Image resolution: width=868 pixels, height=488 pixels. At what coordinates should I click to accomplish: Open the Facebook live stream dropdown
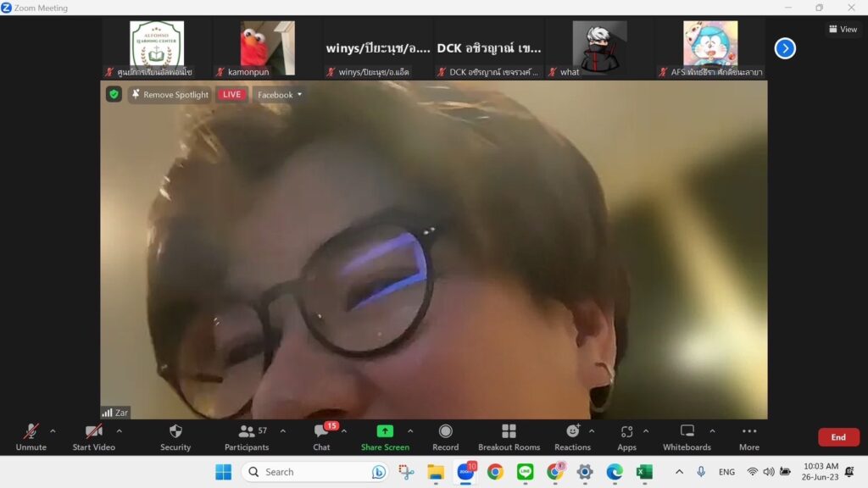(x=280, y=95)
